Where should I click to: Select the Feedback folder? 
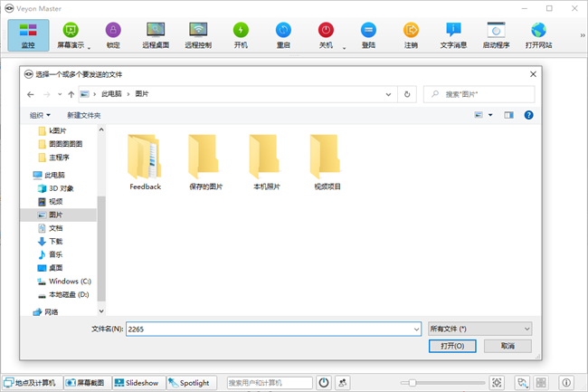pos(145,162)
